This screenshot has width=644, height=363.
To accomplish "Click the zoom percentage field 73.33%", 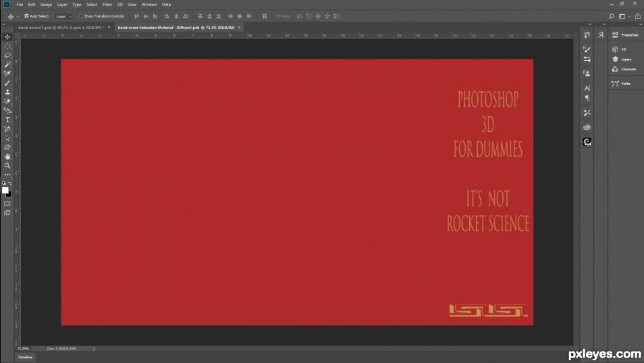I will 23,349.
